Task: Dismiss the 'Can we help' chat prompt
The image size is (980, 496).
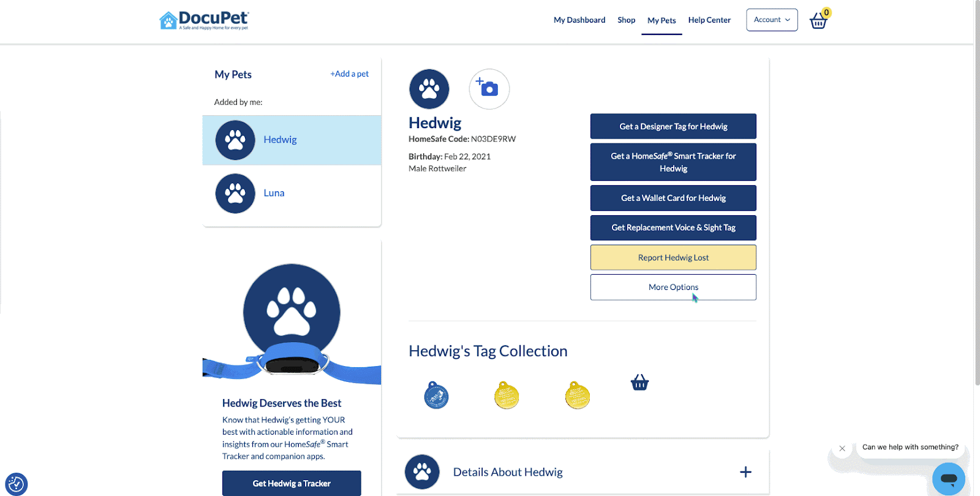Action: coord(842,448)
